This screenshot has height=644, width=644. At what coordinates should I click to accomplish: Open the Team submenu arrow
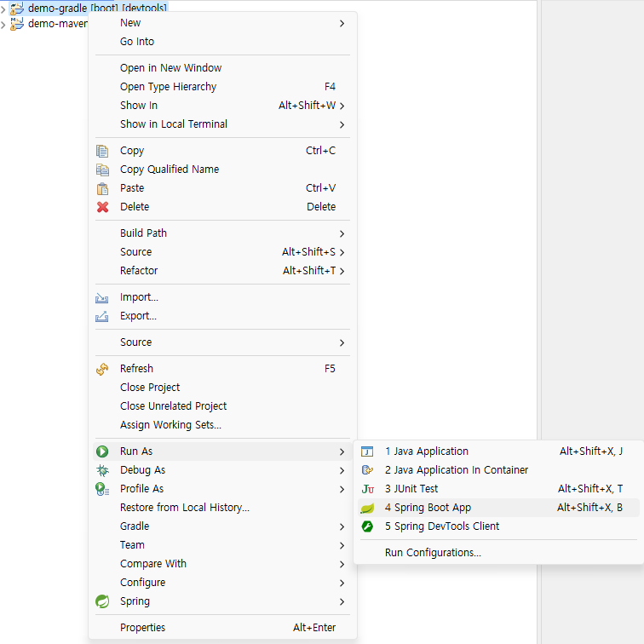pyautogui.click(x=342, y=546)
